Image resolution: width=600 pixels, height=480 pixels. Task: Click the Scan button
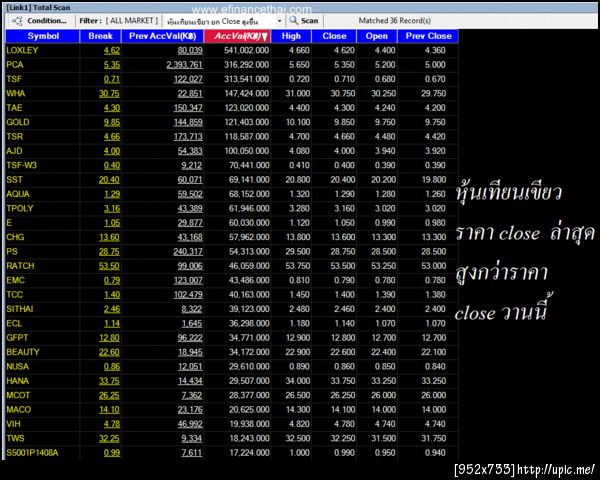(309, 21)
